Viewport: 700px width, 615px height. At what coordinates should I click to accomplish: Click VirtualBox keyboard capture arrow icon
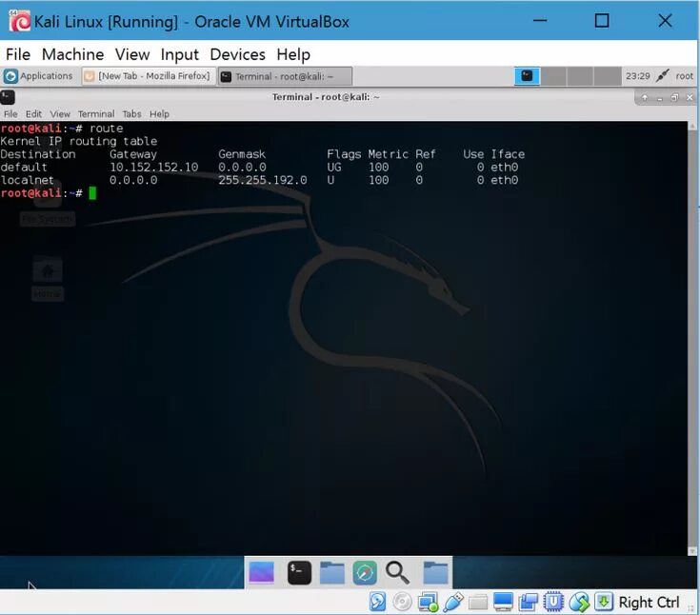pyautogui.click(x=604, y=602)
